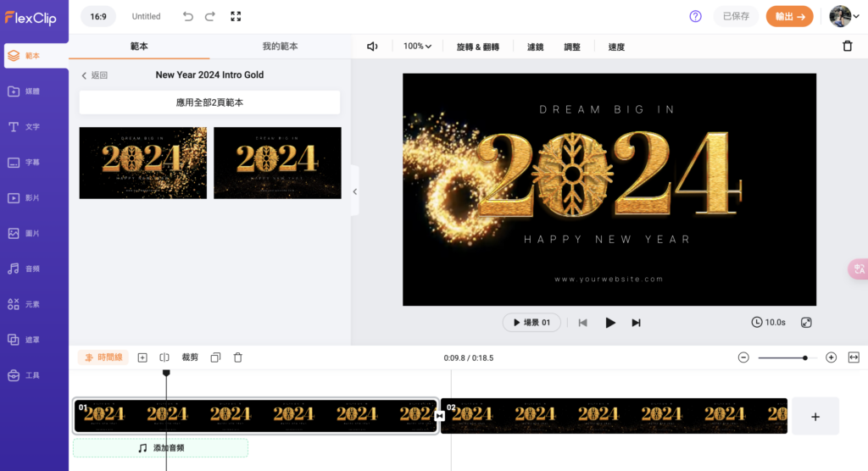Expand the preview canvas size icon

[x=807, y=322]
